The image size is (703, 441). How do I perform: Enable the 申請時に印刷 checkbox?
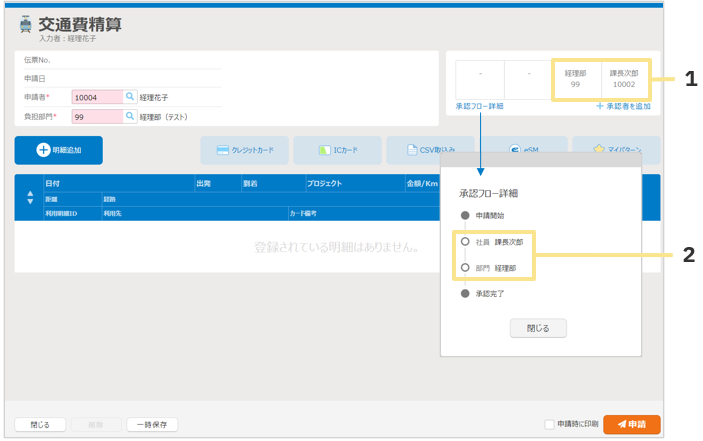[x=549, y=424]
